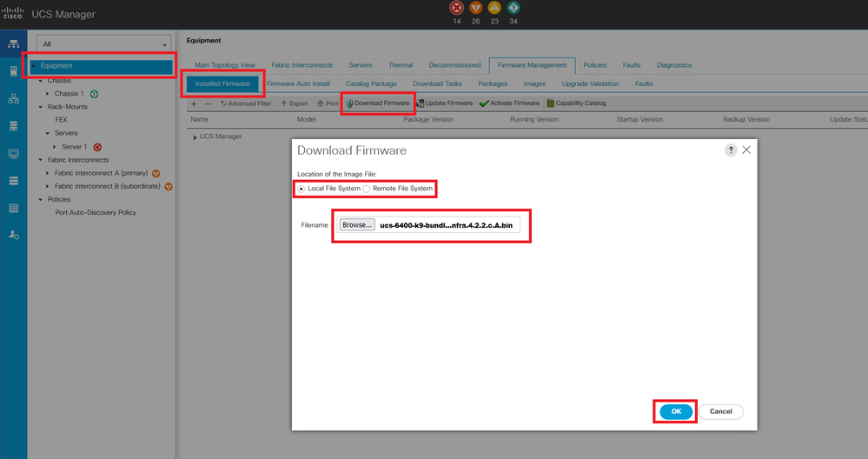Collapse the Equipment tree node

(33, 66)
